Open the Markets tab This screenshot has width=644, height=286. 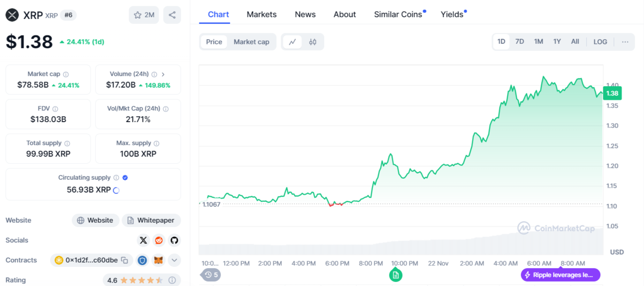(x=262, y=15)
